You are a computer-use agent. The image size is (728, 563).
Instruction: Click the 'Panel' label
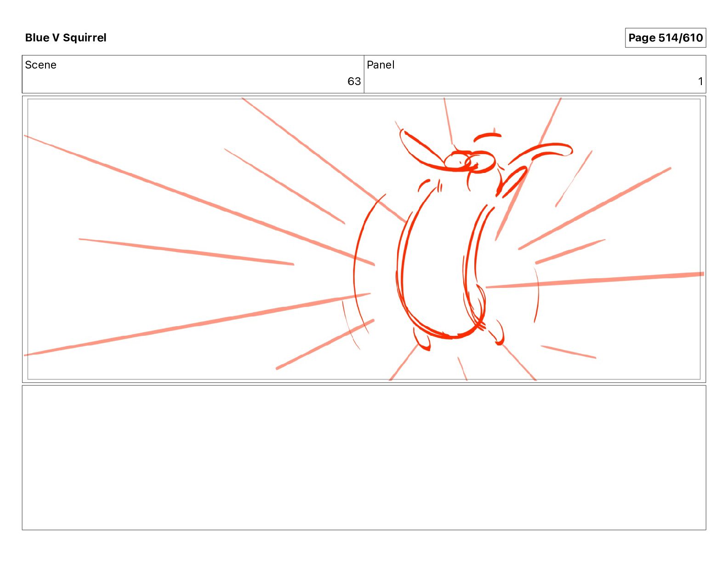click(x=381, y=65)
